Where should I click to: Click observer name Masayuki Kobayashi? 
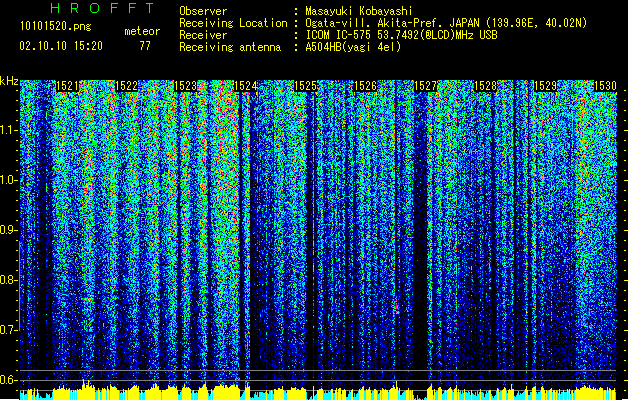point(359,11)
